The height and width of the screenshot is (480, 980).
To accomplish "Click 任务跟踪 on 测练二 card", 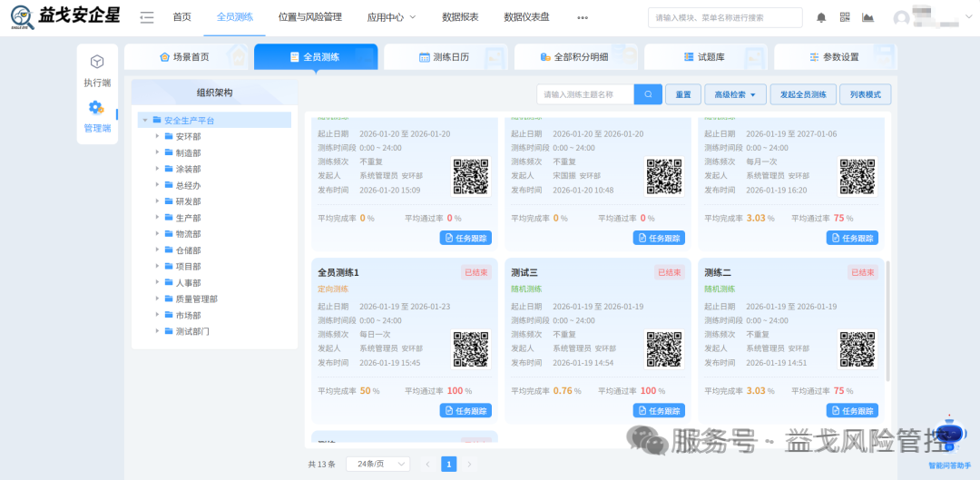I will pos(852,411).
